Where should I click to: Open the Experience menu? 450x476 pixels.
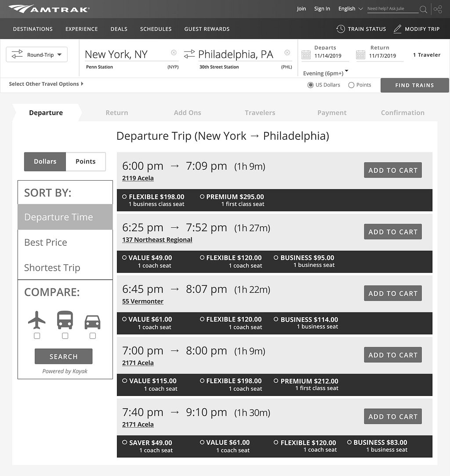tap(82, 29)
